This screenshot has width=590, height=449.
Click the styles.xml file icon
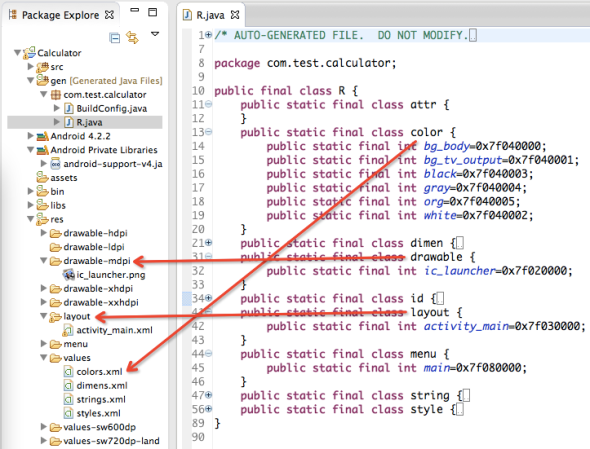click(x=68, y=413)
